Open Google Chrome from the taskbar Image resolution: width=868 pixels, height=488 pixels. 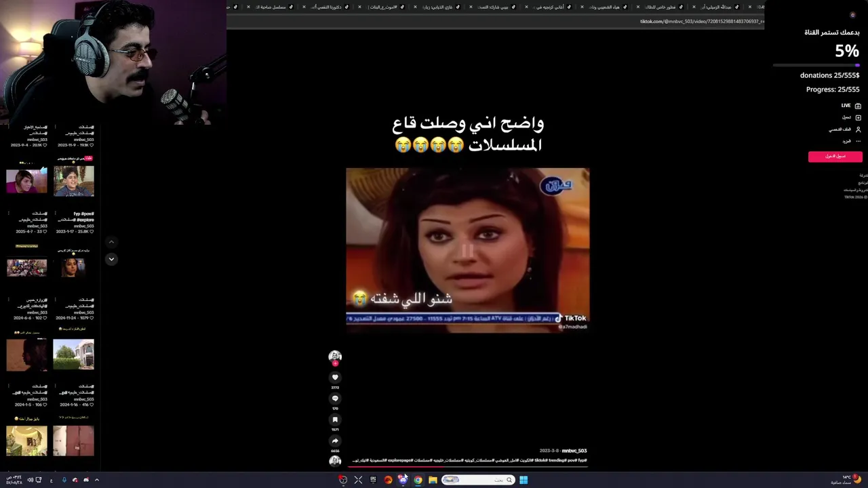click(418, 480)
